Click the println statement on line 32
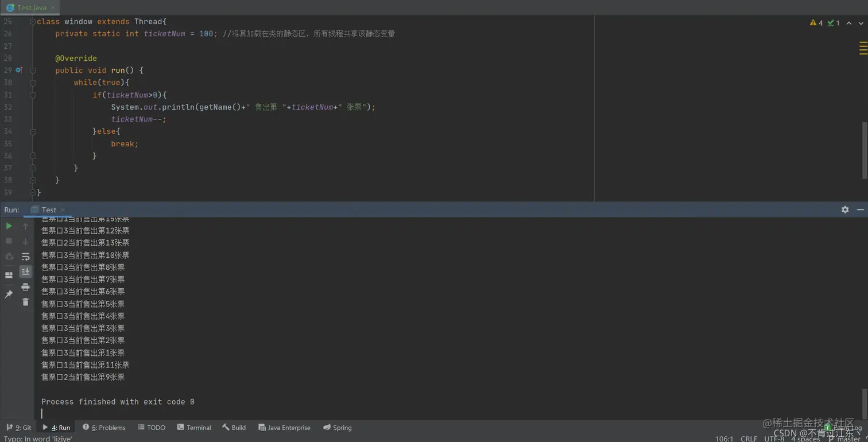The image size is (868, 442). pos(243,107)
